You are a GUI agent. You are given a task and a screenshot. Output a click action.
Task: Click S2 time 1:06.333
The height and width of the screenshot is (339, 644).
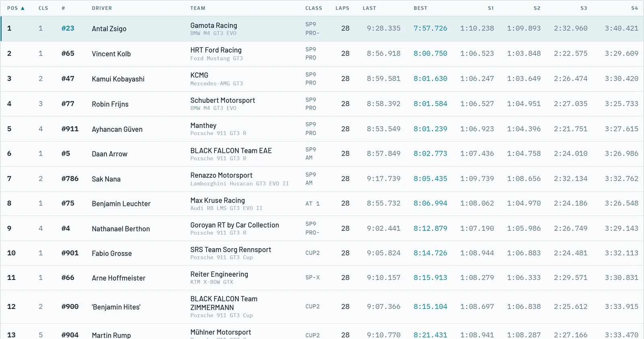(524, 277)
